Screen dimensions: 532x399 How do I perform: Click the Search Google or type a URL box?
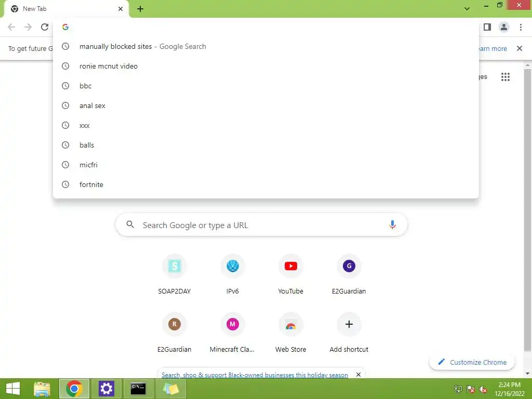point(261,225)
